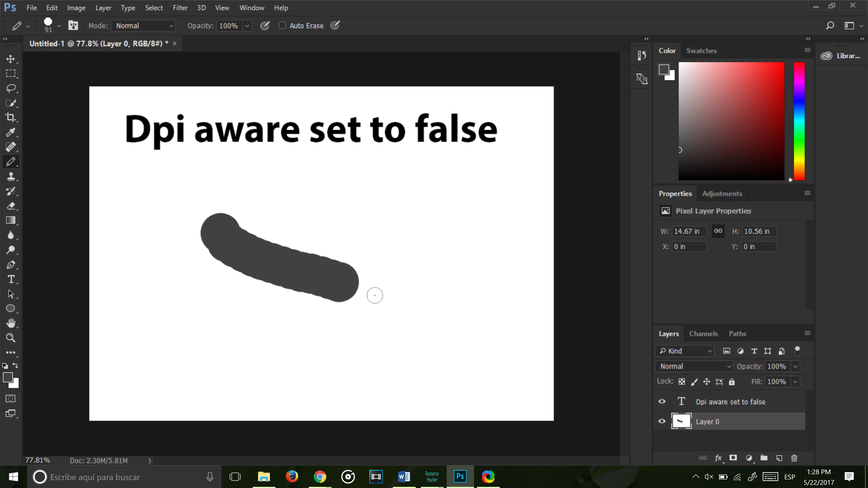
Task: Select the Eyedropper tool
Action: click(11, 132)
